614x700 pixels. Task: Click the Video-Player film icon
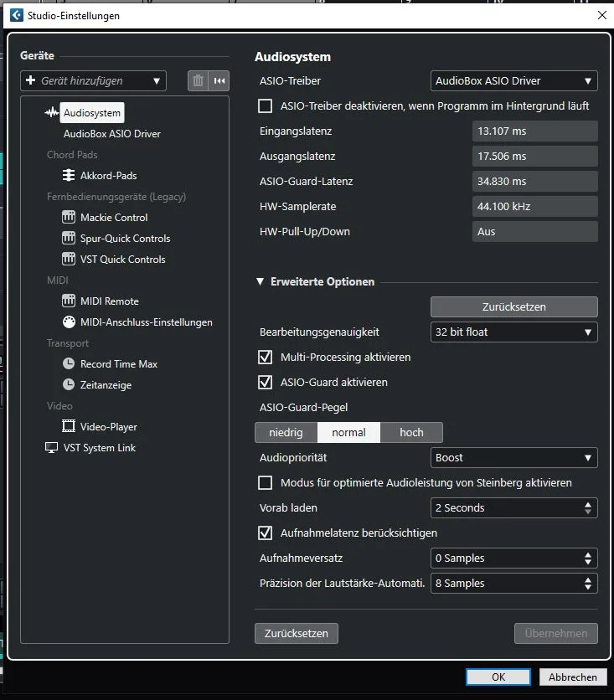[x=69, y=426]
